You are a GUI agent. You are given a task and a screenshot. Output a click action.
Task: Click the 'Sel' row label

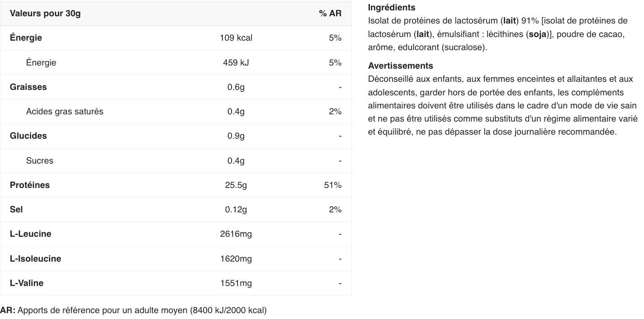16,209
